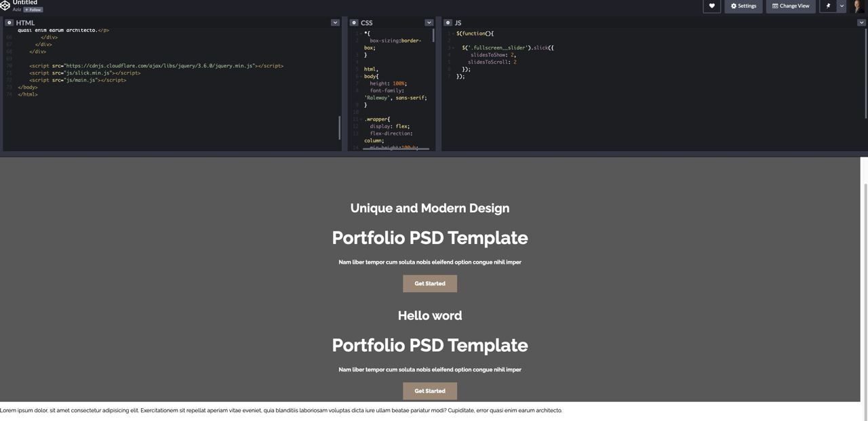
Task: Love this pen with the heart icon
Action: coord(711,6)
